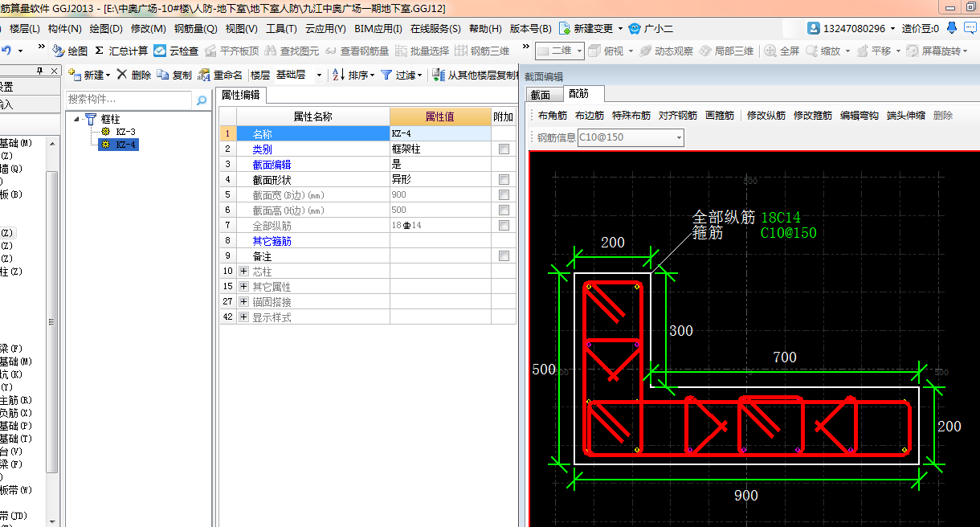Click 全屏 full screen icon
The height and width of the screenshot is (527, 980).
pos(770,51)
